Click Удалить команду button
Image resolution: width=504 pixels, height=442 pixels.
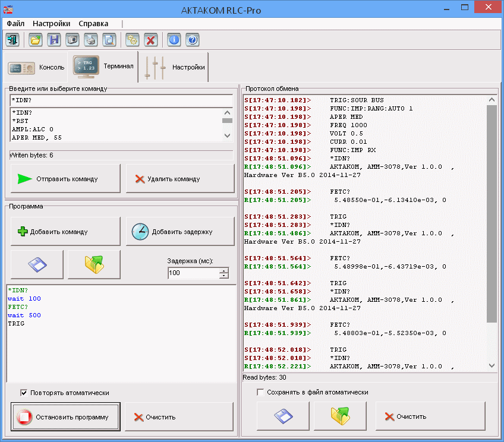180,179
